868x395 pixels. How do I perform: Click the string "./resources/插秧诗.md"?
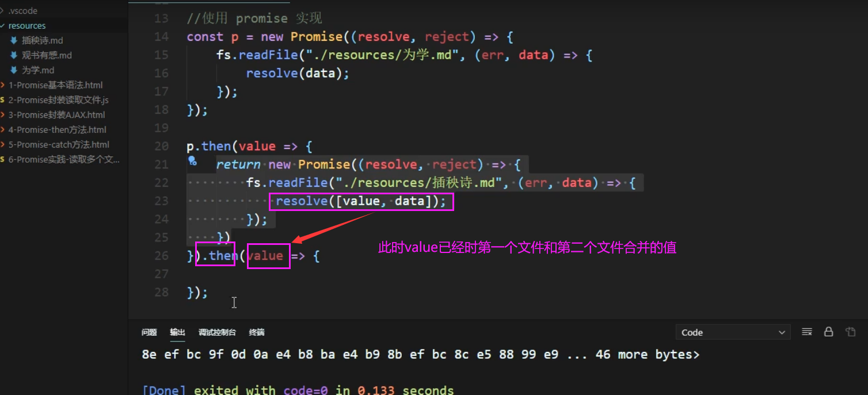click(420, 182)
